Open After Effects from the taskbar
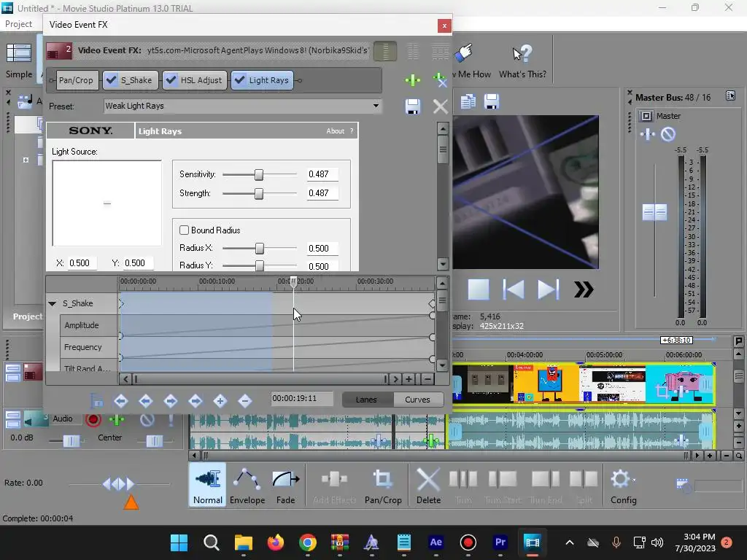Viewport: 747px width, 560px height. click(x=436, y=542)
